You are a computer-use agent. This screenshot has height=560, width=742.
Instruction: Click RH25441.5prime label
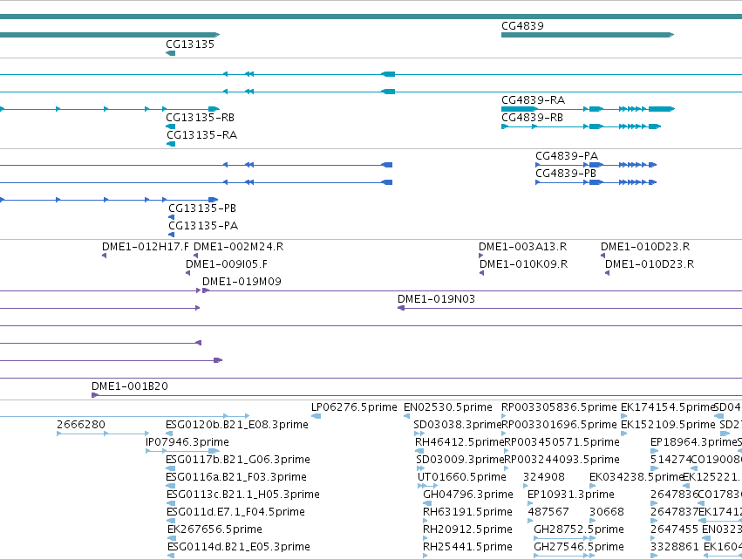point(467,547)
